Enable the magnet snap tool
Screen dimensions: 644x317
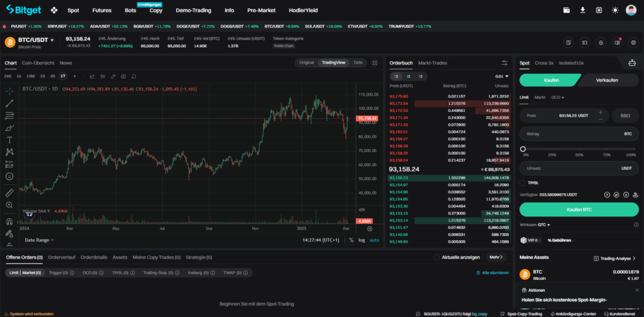9,221
